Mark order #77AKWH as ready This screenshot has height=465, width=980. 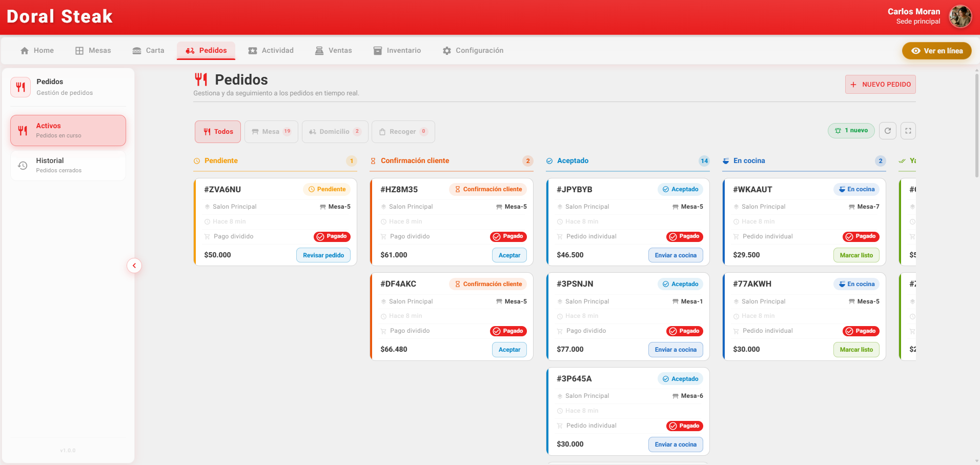[856, 350]
